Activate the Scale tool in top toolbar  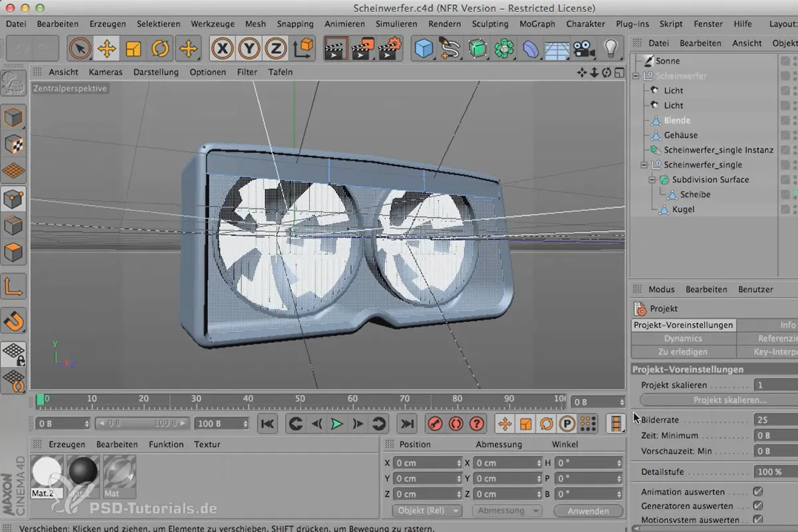pos(134,49)
